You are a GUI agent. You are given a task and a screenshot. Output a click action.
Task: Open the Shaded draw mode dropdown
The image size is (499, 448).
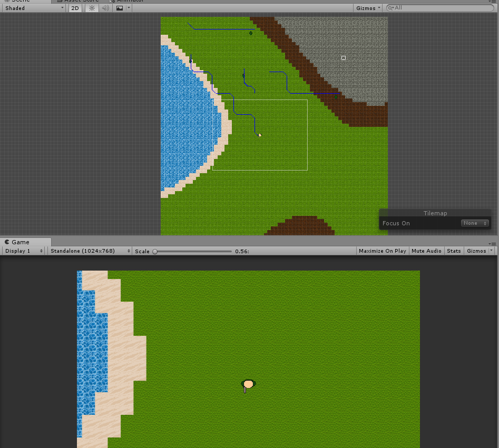(33, 8)
